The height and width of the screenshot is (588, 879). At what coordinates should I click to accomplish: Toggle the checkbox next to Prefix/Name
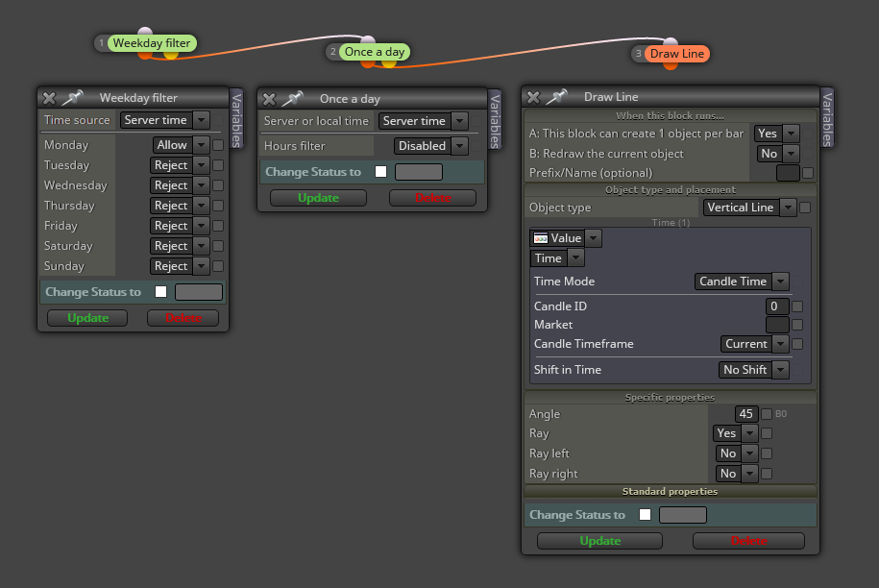(x=808, y=173)
